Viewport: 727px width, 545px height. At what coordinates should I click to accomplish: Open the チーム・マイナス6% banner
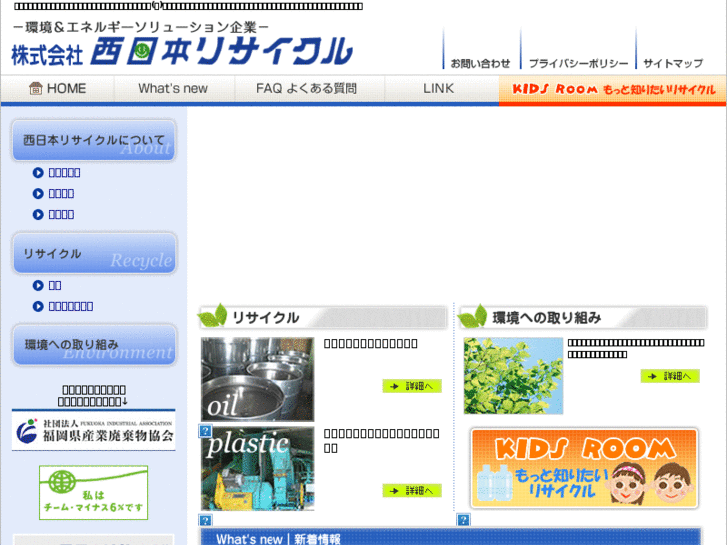94,493
